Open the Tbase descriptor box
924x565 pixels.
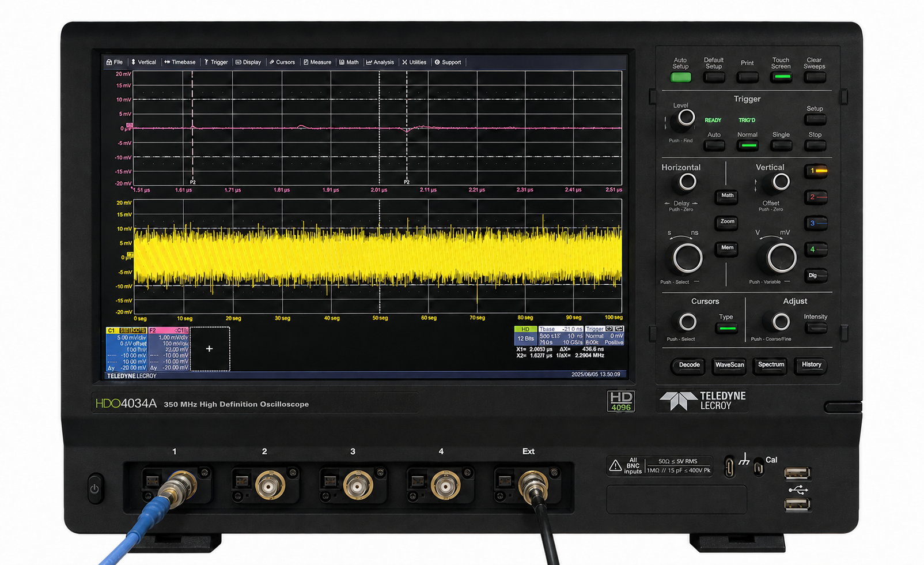click(561, 336)
